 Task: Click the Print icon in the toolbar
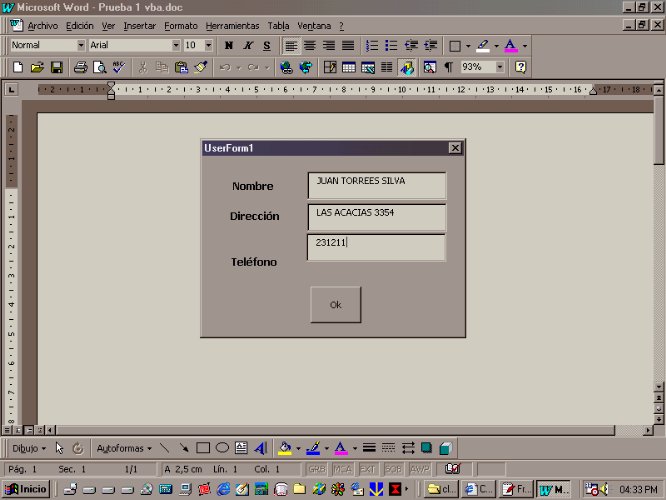[x=79, y=68]
